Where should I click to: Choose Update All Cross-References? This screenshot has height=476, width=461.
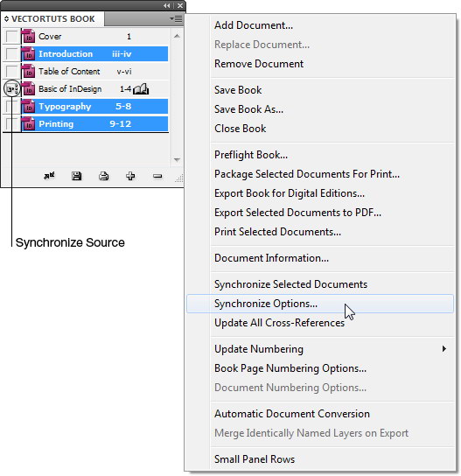pyautogui.click(x=320, y=323)
